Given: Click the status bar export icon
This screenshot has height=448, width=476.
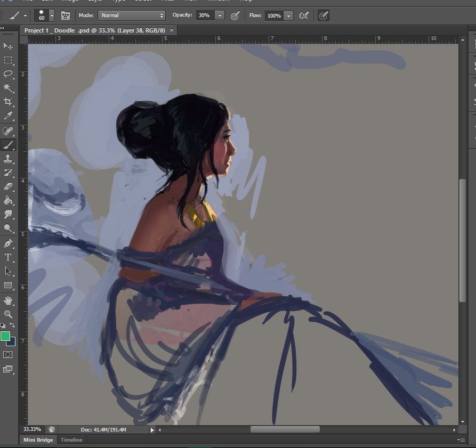Looking at the screenshot, I should (x=52, y=429).
